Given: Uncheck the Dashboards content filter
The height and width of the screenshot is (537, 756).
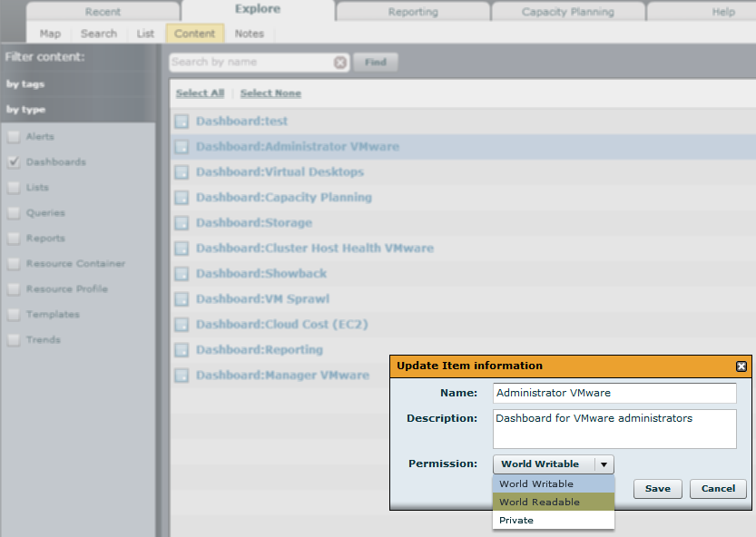Looking at the screenshot, I should click(x=13, y=161).
